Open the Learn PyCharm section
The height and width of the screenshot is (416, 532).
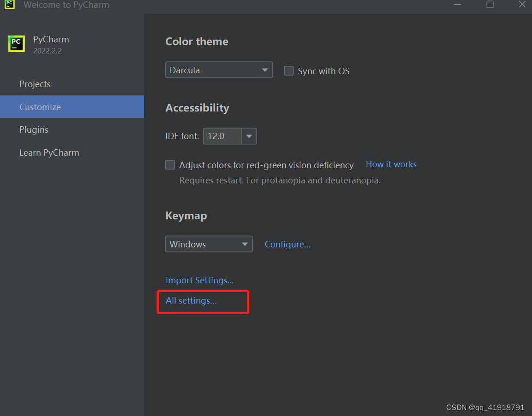(x=49, y=152)
